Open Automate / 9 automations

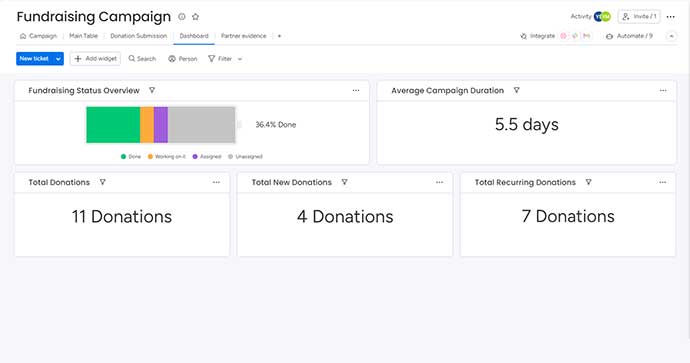[629, 36]
